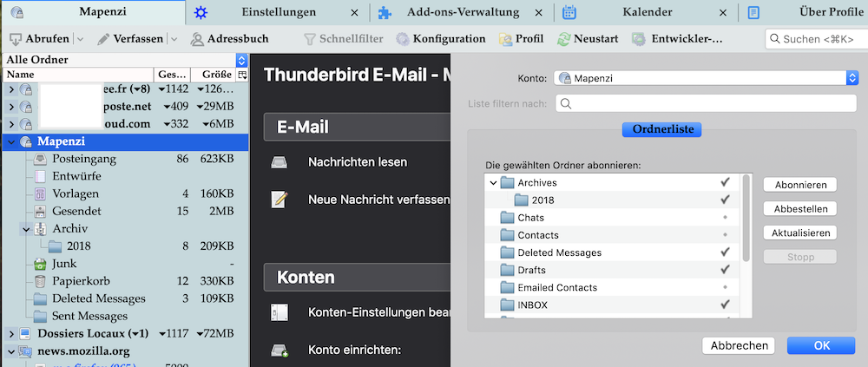Open the Konto dropdown showing Mapenzi
The height and width of the screenshot is (367, 868).
(x=706, y=78)
